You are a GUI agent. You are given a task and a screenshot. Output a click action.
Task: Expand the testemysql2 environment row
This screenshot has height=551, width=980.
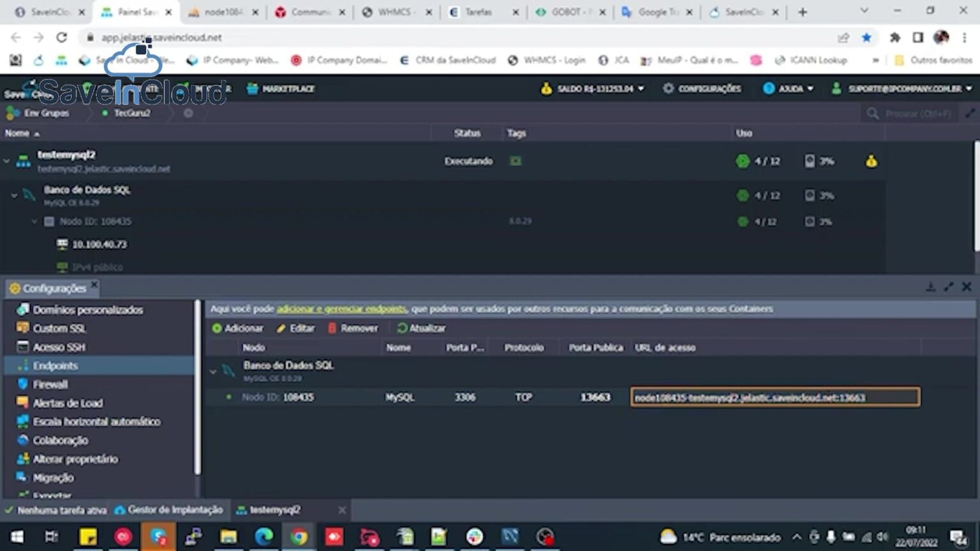pos(6,161)
